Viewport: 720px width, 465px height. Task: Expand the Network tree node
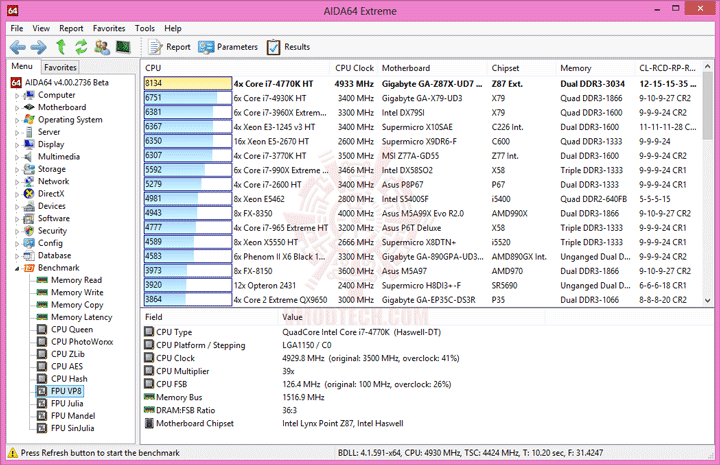tap(17, 182)
